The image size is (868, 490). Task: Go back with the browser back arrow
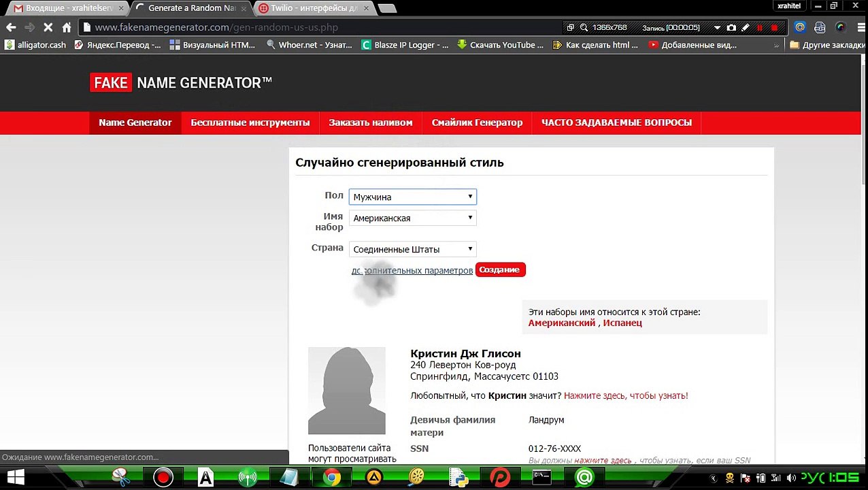pos(10,27)
